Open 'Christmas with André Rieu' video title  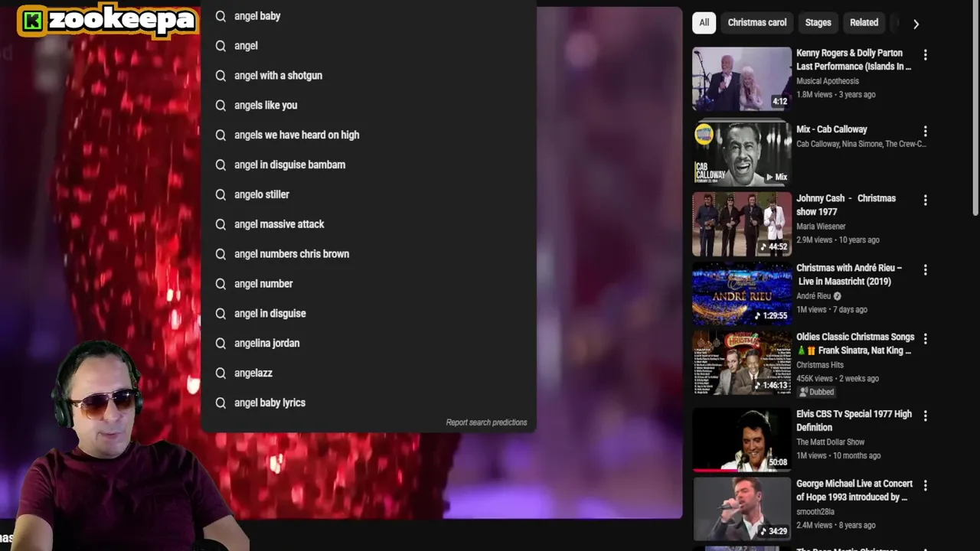coord(849,275)
